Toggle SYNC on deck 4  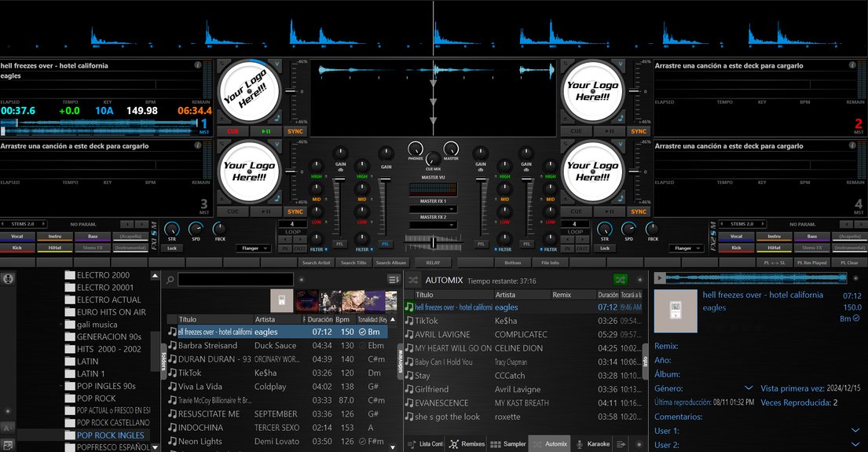click(639, 211)
